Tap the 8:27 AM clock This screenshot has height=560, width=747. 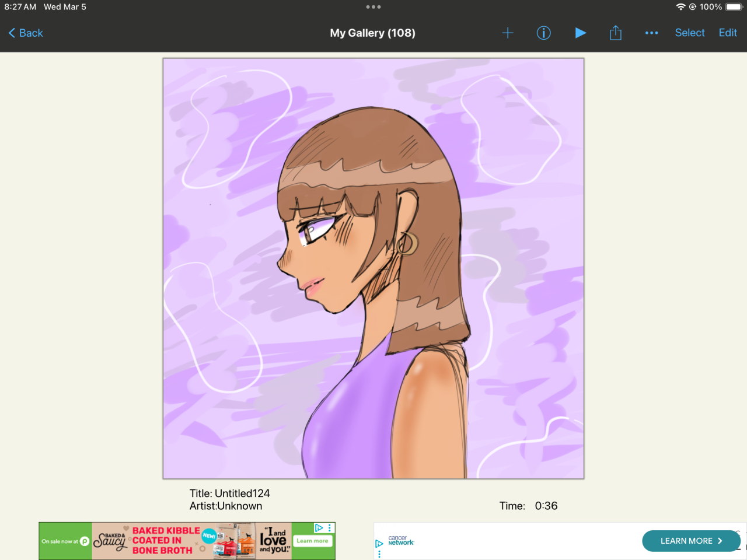coord(20,7)
